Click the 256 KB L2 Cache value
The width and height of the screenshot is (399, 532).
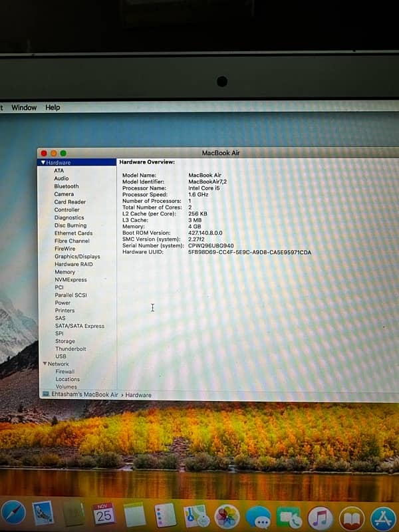(x=198, y=213)
